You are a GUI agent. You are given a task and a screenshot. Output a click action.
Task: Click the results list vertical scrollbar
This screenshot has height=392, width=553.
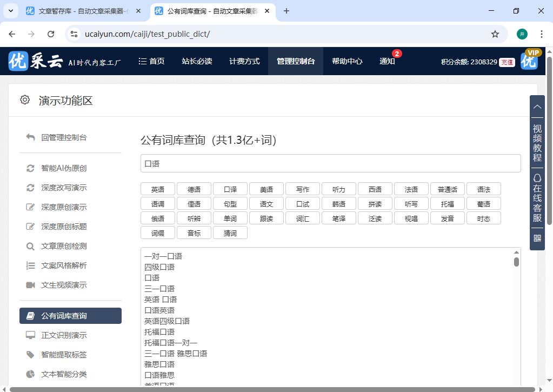coord(516,263)
